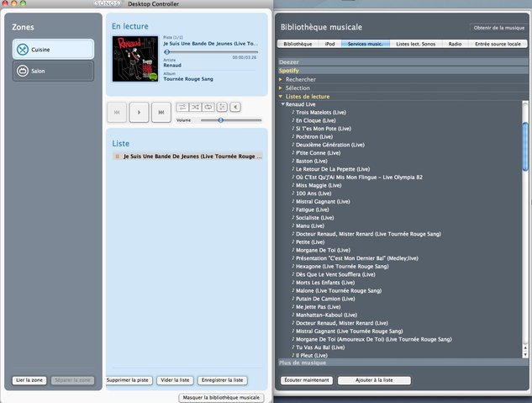Viewport: 532px width, 403px height.
Task: Click the pause icon on the queued track
Action: 118,156
